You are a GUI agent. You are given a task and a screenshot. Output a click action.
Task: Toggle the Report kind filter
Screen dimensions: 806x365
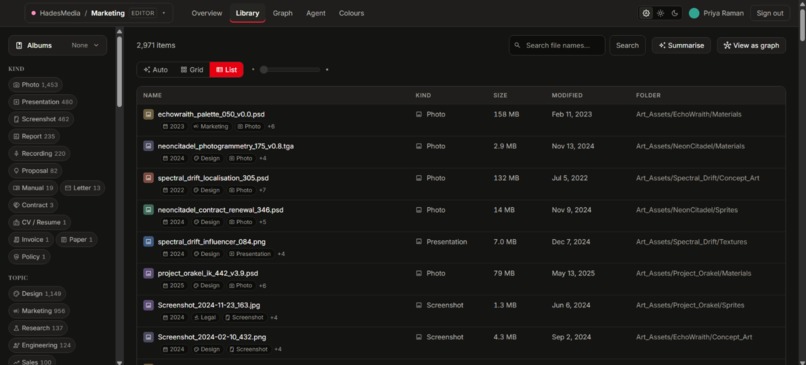[x=34, y=136]
